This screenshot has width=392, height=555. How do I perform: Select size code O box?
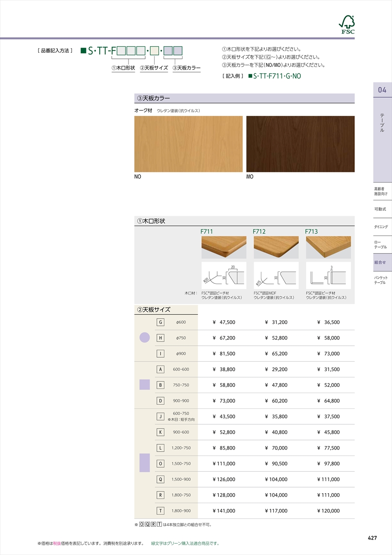point(161,464)
